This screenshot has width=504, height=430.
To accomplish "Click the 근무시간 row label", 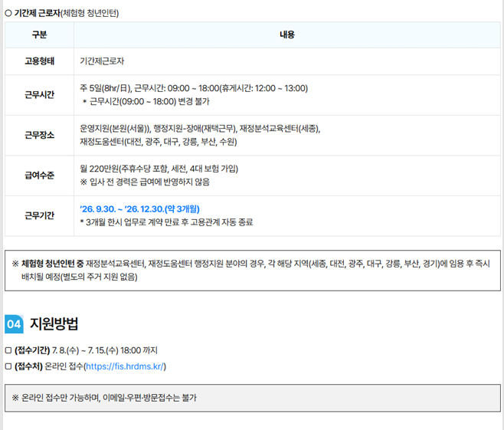I will pyautogui.click(x=39, y=95).
